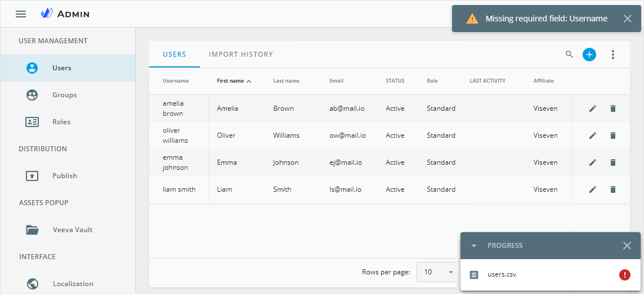Click the red error icon for users.csv
Viewport: 644px width, 294px height.
(624, 275)
